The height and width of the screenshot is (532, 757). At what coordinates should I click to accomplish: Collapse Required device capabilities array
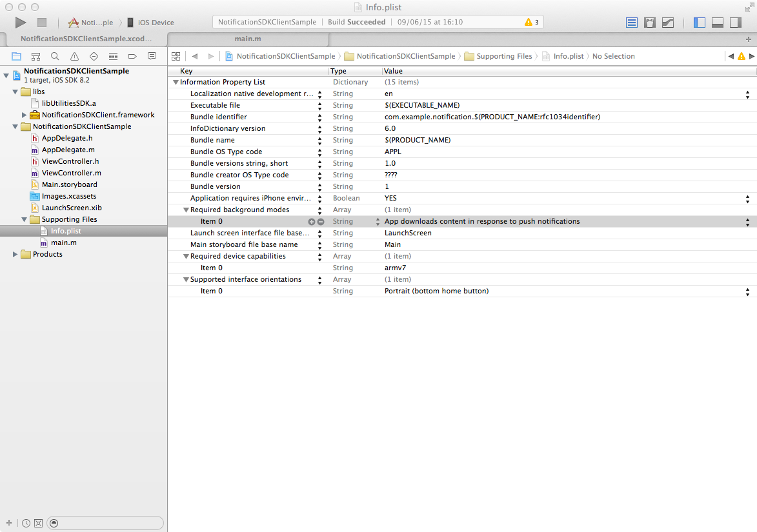click(x=186, y=257)
